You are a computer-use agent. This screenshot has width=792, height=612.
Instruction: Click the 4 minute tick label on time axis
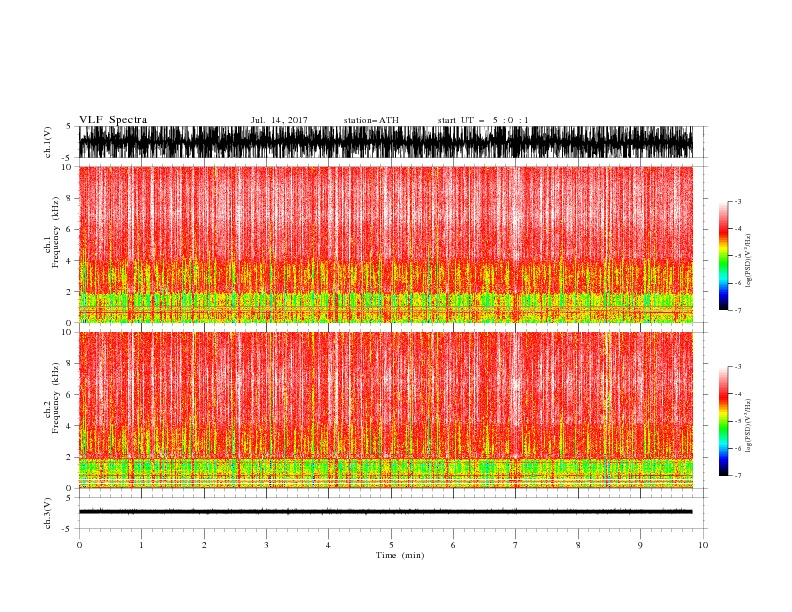click(x=328, y=545)
